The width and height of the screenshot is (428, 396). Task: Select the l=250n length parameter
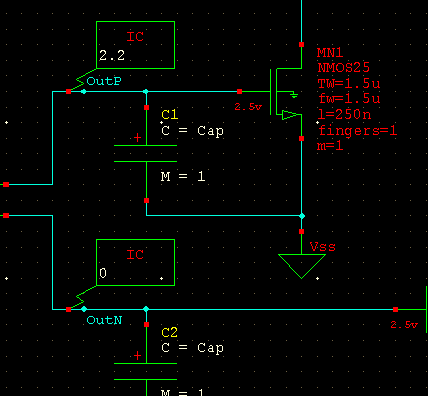(344, 114)
